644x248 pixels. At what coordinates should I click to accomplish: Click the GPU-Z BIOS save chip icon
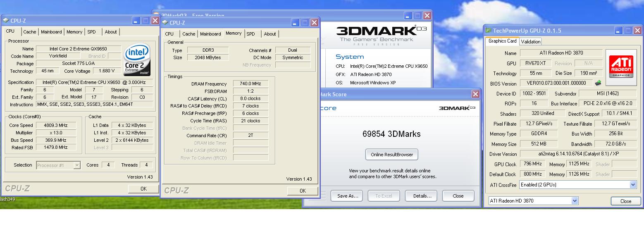598,83
